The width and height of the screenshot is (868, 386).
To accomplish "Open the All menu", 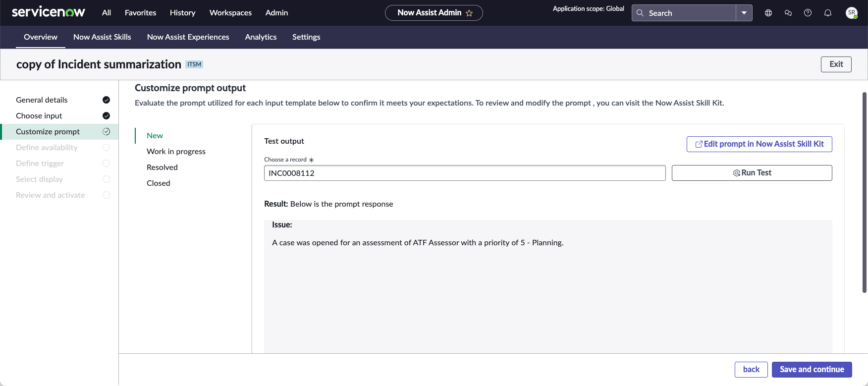I will (x=107, y=13).
